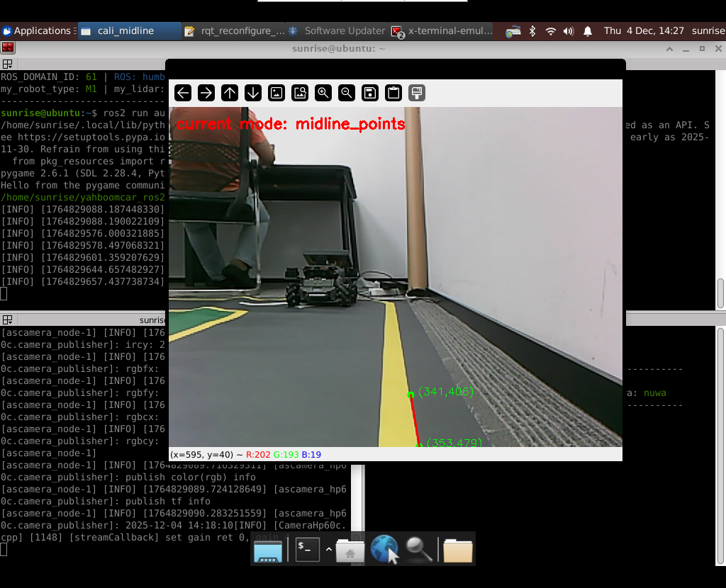The height and width of the screenshot is (588, 726).
Task: Launch terminal emulator from the dock
Action: coord(307,549)
